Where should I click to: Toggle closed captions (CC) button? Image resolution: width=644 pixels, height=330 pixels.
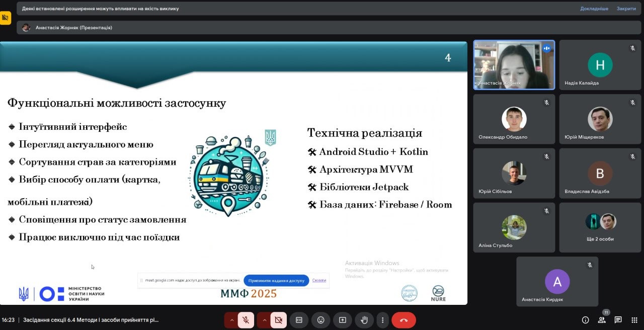coord(299,320)
